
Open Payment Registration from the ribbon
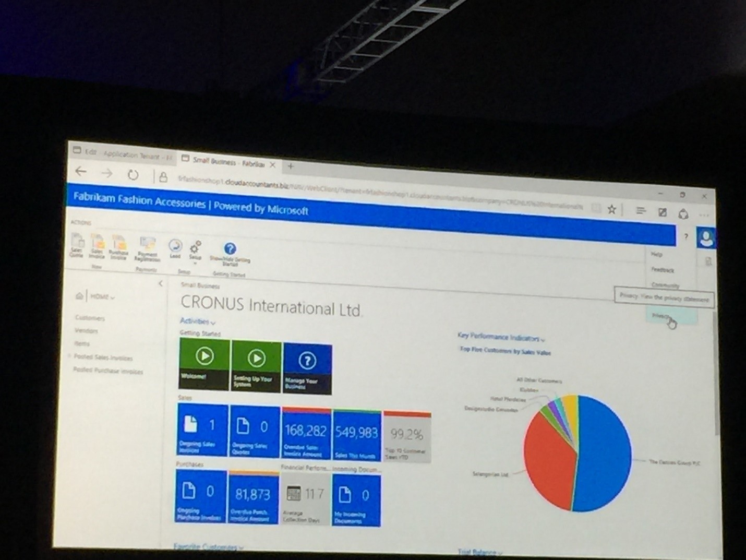pyautogui.click(x=148, y=248)
